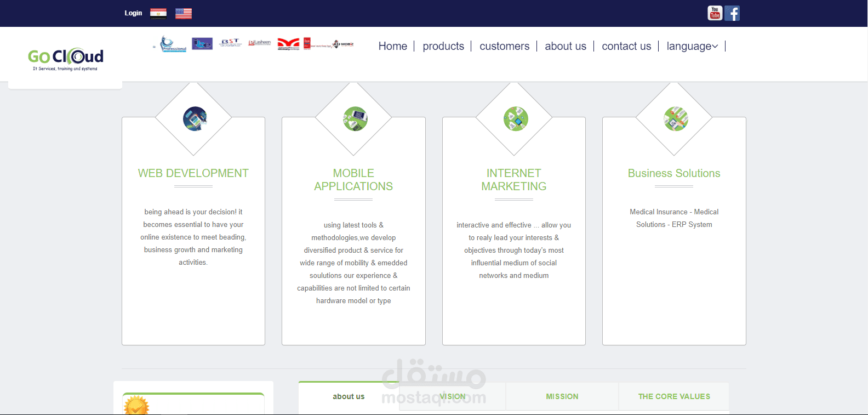868x415 pixels.
Task: Click the text 'using latest tools &'
Action: pyautogui.click(x=353, y=225)
